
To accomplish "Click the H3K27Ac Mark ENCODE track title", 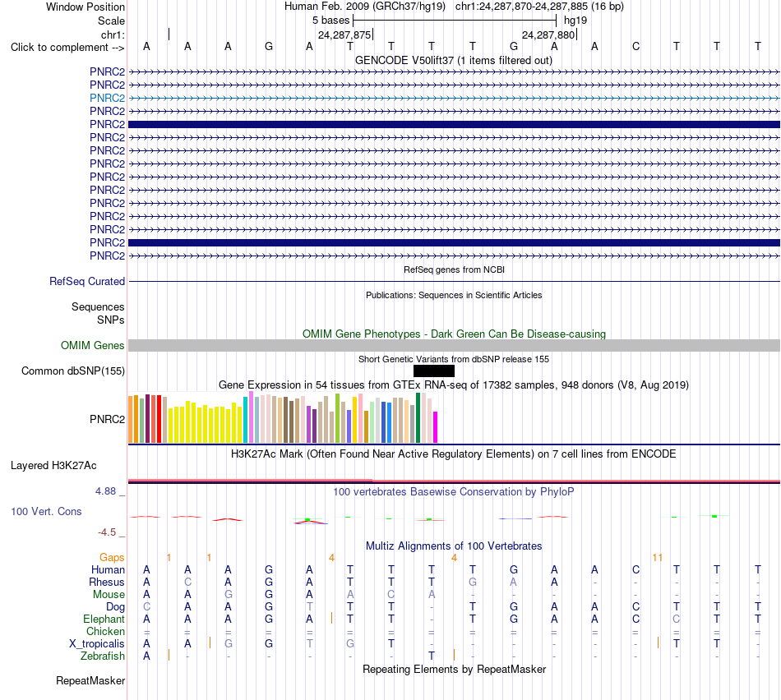I will 454,454.
